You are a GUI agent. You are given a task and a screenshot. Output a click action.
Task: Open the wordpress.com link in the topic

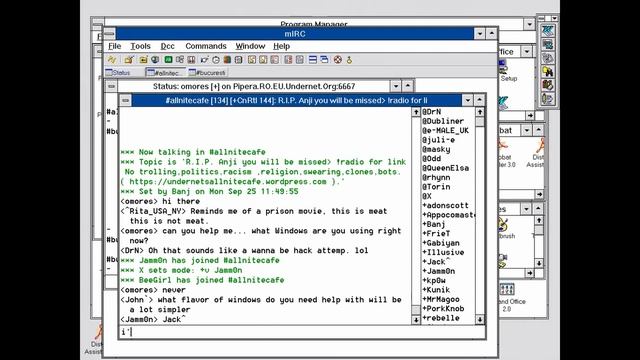pyautogui.click(x=228, y=182)
